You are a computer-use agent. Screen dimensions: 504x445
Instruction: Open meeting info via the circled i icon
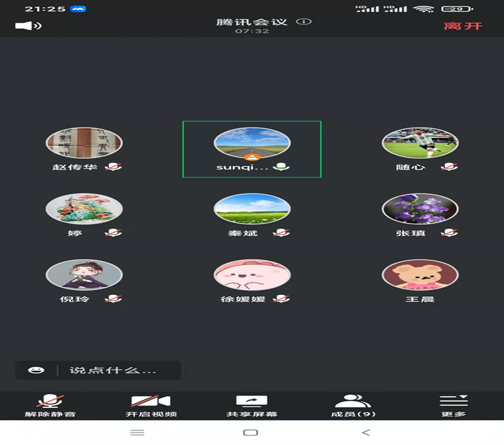coord(304,21)
